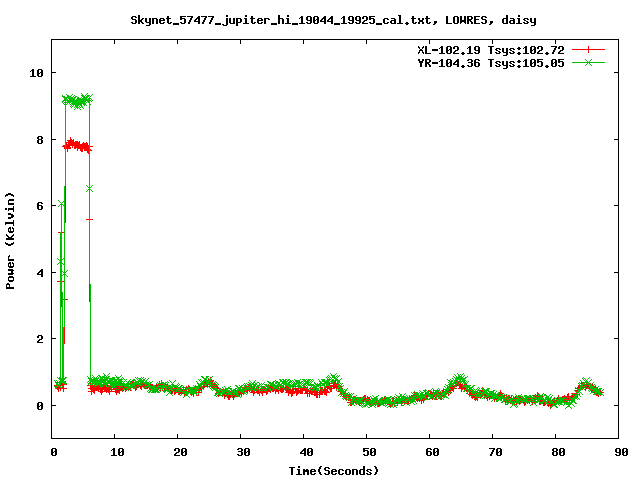Click the data bump near 85 seconds
Screen dimensions: 640x480
(x=586, y=385)
